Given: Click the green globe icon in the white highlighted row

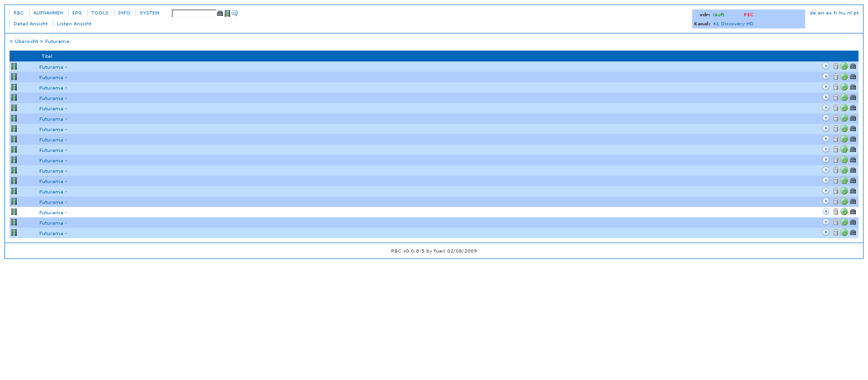Looking at the screenshot, I should pos(844,212).
